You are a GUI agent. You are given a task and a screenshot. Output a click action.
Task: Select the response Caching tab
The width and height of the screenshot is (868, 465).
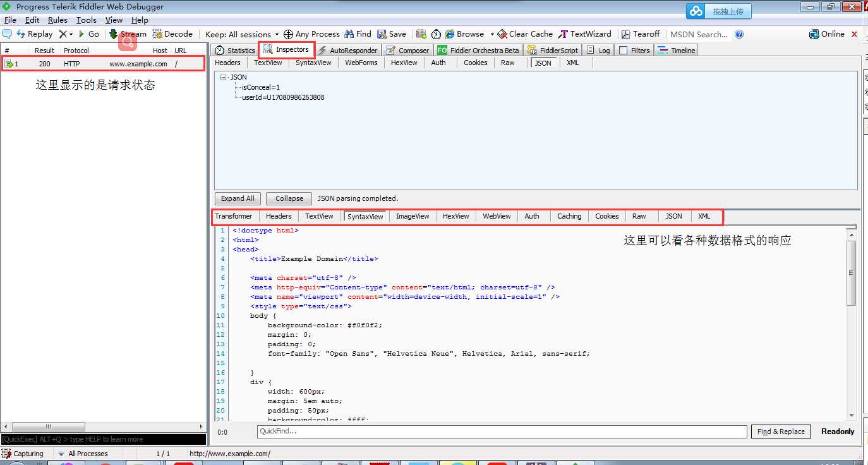[x=569, y=216]
